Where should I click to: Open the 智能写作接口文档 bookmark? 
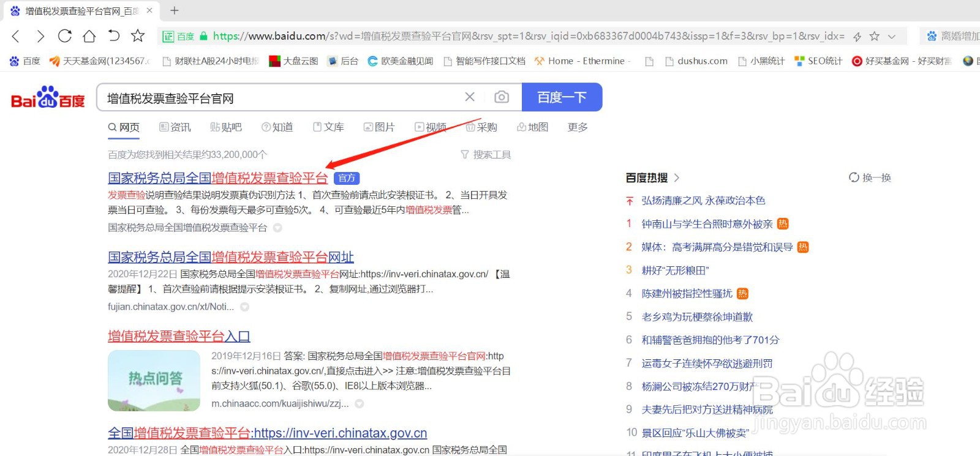tap(484, 61)
